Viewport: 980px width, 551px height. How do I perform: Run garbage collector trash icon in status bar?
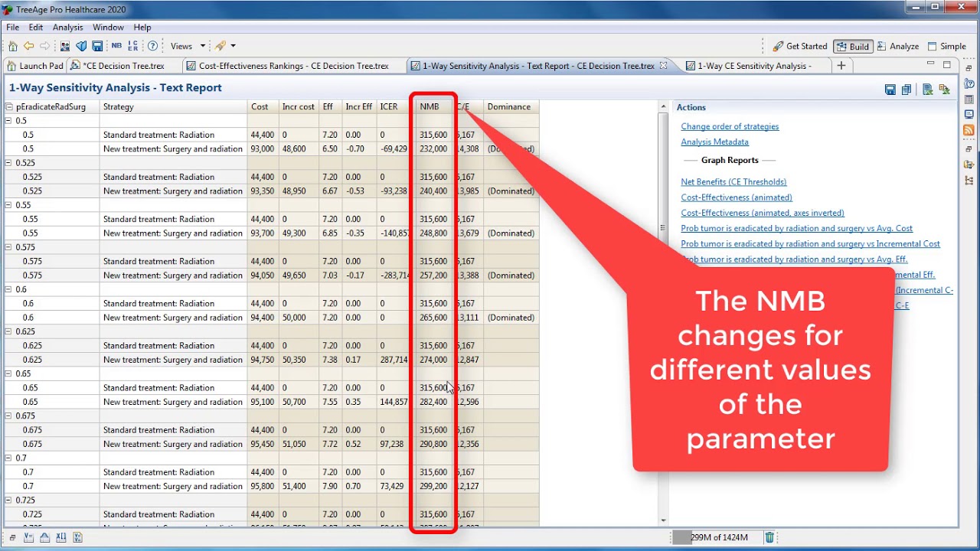[769, 537]
